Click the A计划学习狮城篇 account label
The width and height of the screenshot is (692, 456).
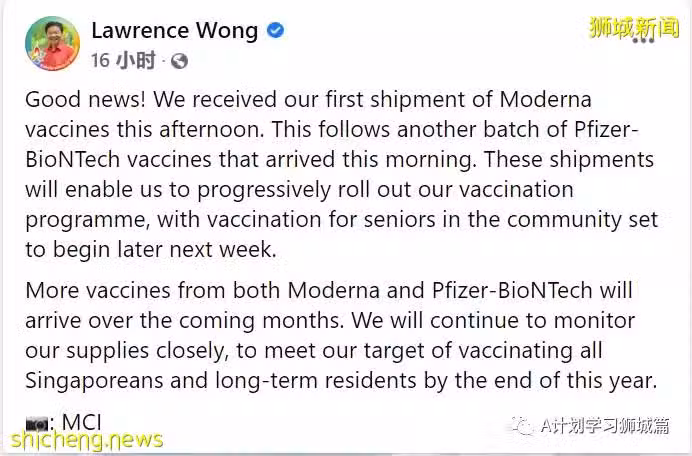pos(605,426)
